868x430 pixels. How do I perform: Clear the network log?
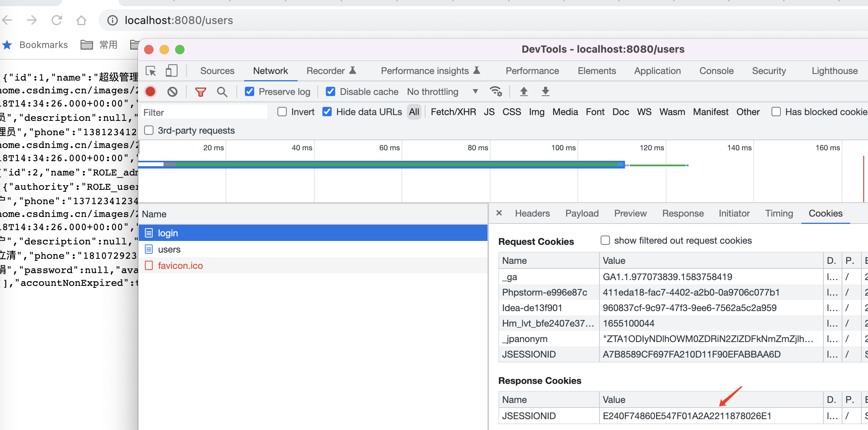tap(172, 92)
